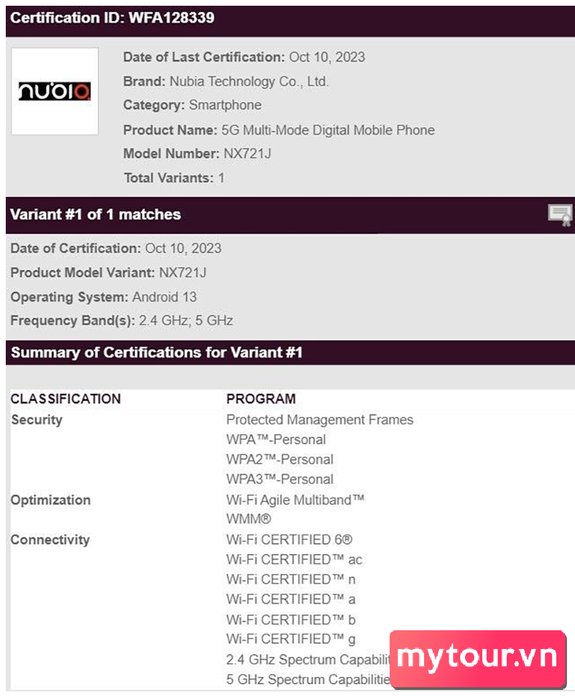
Task: Click Summary of Certifications for Variant #1 bar
Action: [157, 353]
